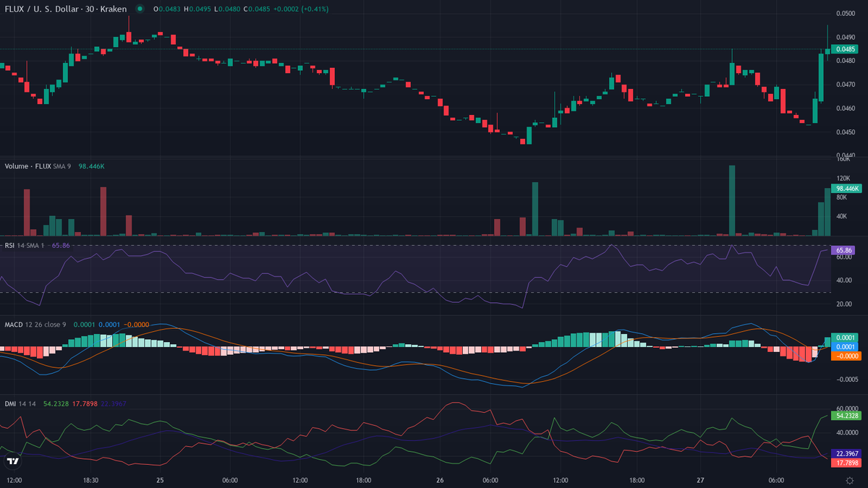Viewport: 868px width, 488px height.
Task: Click the 40K volume axis label
Action: (x=841, y=216)
